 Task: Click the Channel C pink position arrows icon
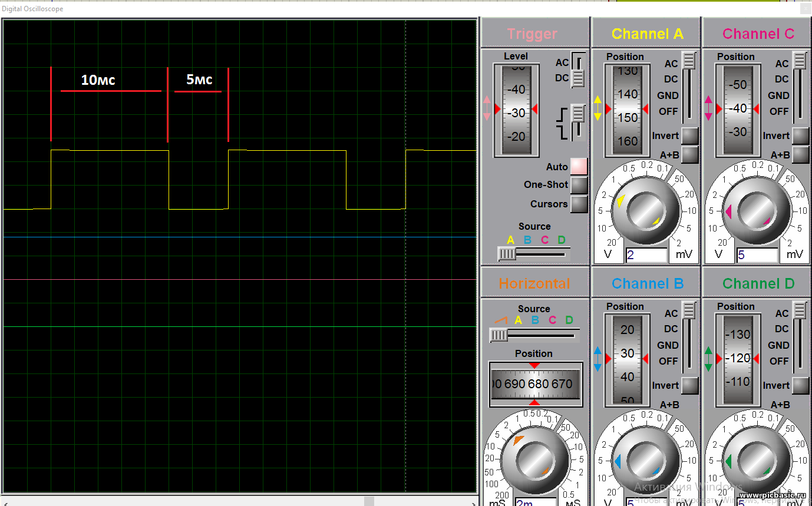point(708,108)
